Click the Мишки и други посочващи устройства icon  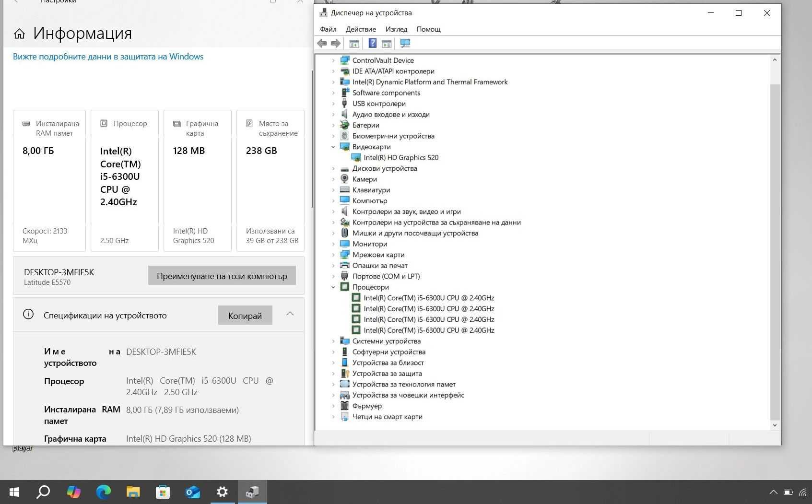[344, 233]
